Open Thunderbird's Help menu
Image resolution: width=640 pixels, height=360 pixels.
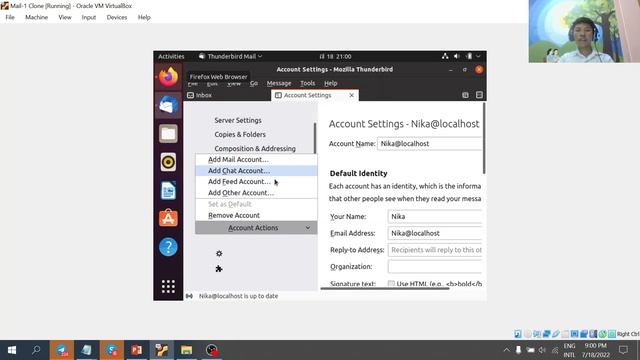[331, 83]
